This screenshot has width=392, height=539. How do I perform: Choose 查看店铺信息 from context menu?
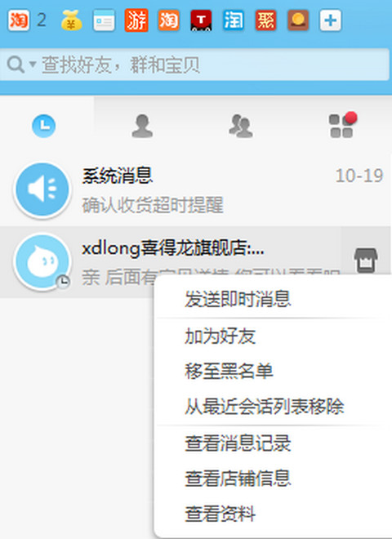[238, 478]
